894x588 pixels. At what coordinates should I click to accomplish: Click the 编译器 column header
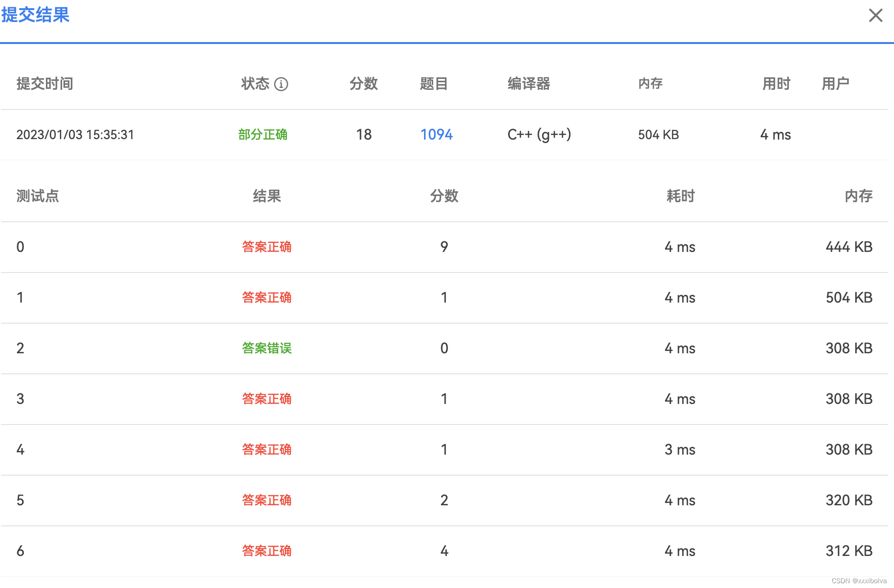tap(529, 84)
